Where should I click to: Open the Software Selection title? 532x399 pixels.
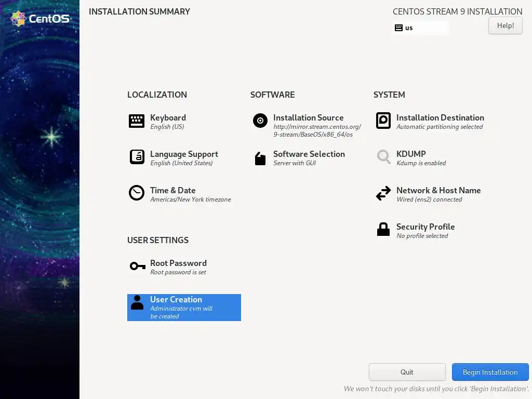309,154
